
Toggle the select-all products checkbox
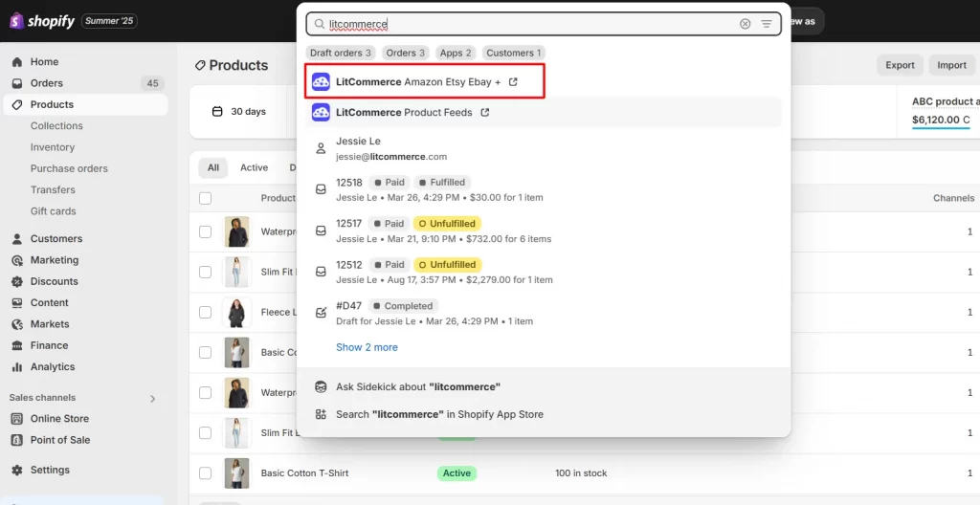(205, 198)
